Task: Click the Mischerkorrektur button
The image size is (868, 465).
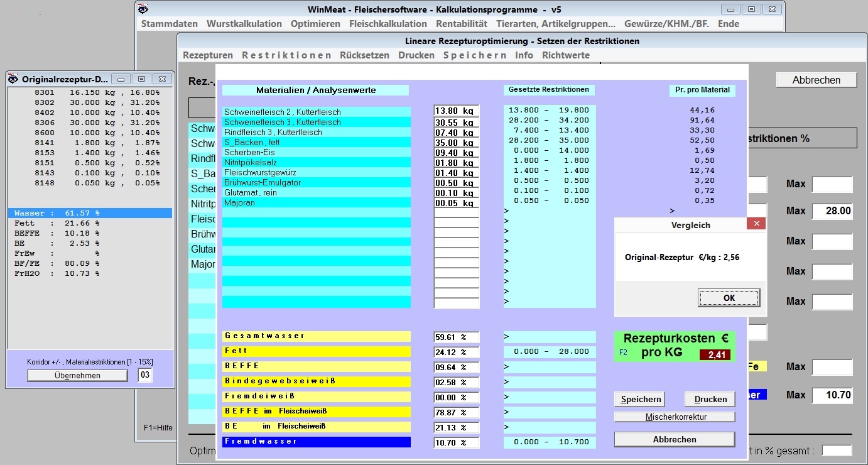Action: point(674,417)
